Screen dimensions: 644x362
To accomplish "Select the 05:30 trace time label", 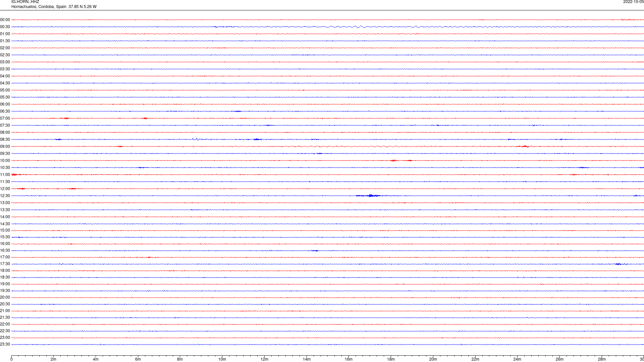I will point(5,97).
